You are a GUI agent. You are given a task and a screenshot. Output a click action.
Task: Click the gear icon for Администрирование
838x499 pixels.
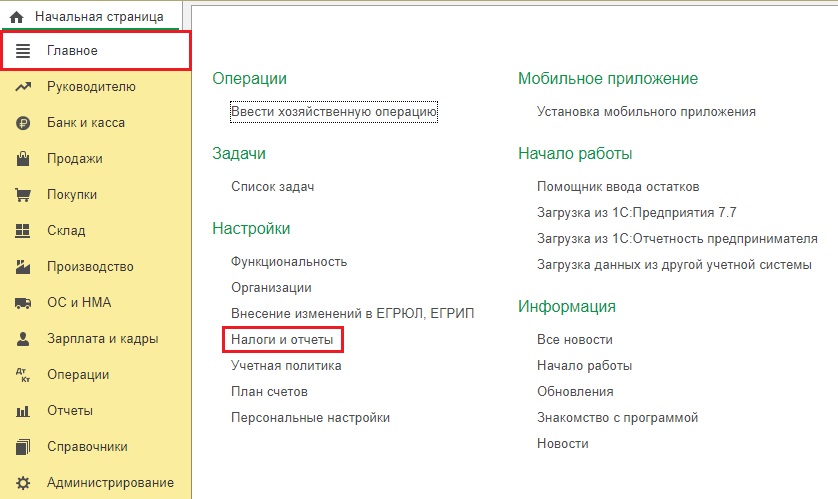(23, 483)
